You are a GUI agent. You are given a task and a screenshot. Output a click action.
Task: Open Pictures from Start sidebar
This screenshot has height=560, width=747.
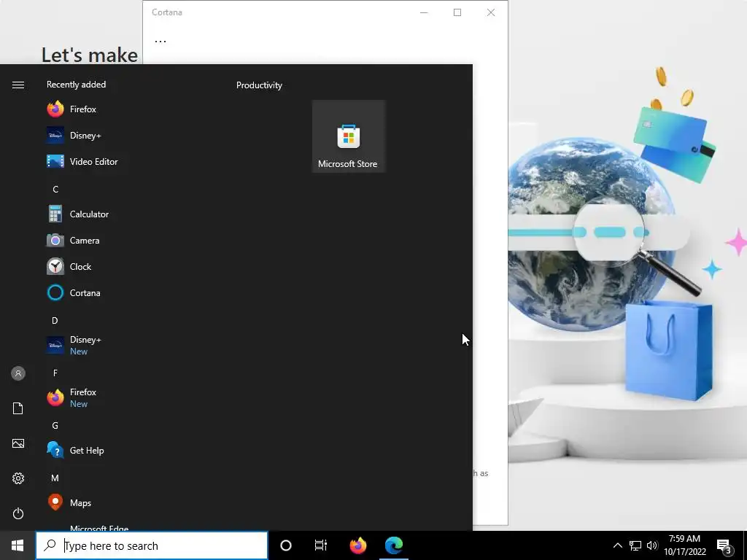click(18, 443)
